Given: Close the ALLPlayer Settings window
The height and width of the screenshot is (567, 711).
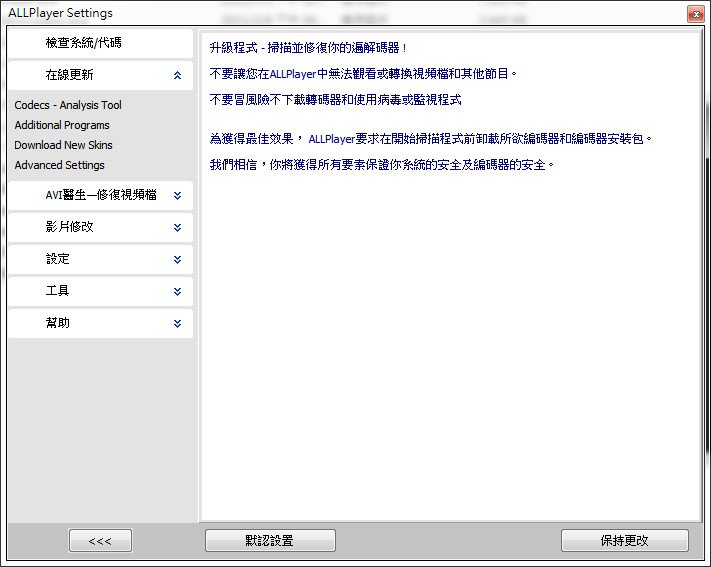Looking at the screenshot, I should (696, 15).
